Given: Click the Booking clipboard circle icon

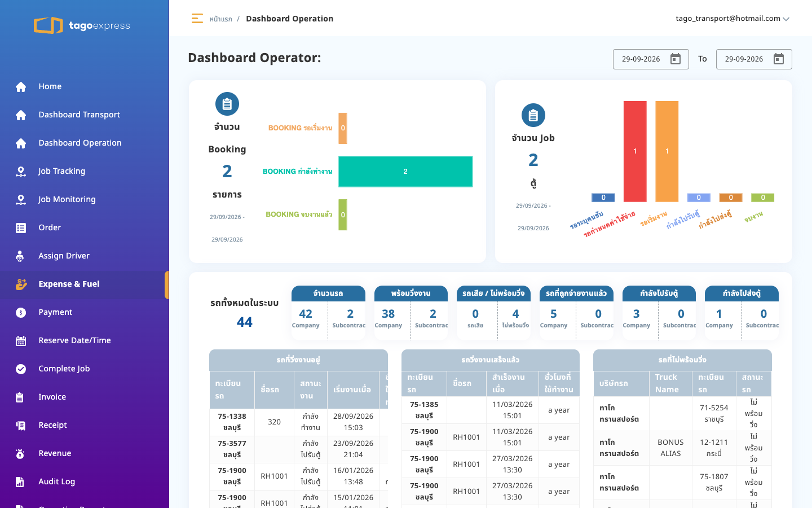Looking at the screenshot, I should click(227, 104).
